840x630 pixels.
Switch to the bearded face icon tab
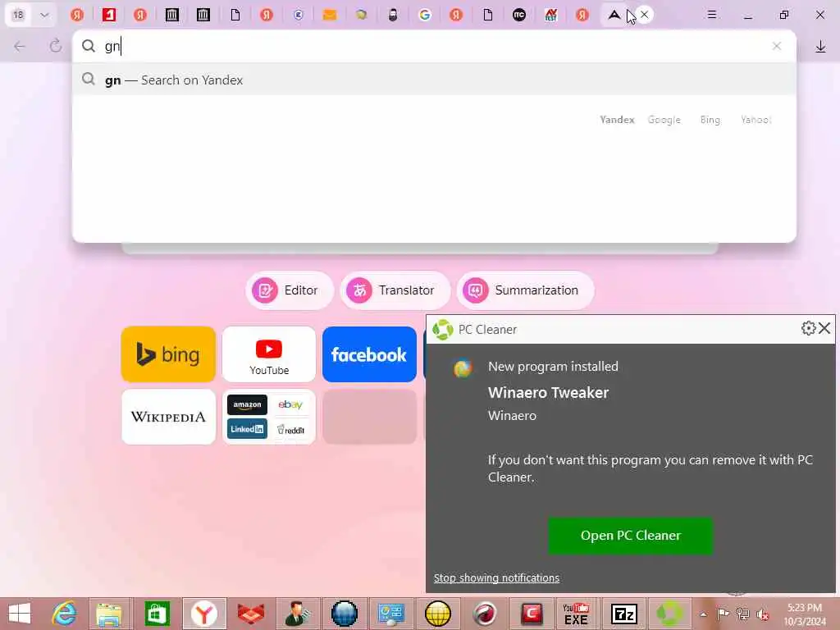pyautogui.click(x=393, y=15)
